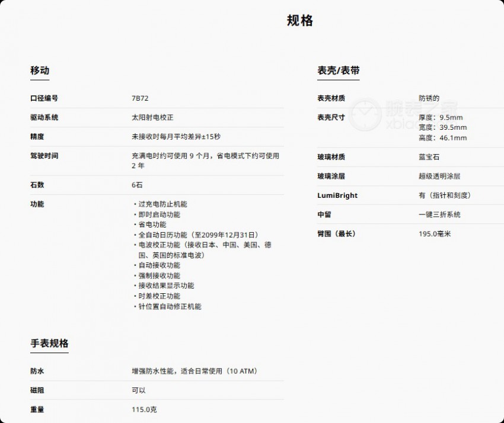Viewport: 504px width, 423px height.
Task: Select the water resistance text 10 ATM
Action: pos(242,371)
